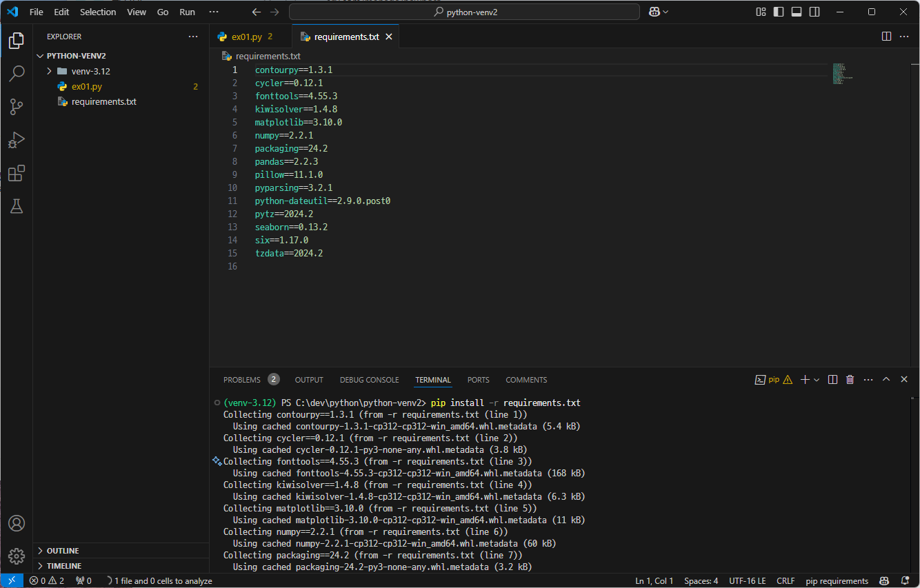
Task: Open the remote window indicator
Action: [x=11, y=581]
